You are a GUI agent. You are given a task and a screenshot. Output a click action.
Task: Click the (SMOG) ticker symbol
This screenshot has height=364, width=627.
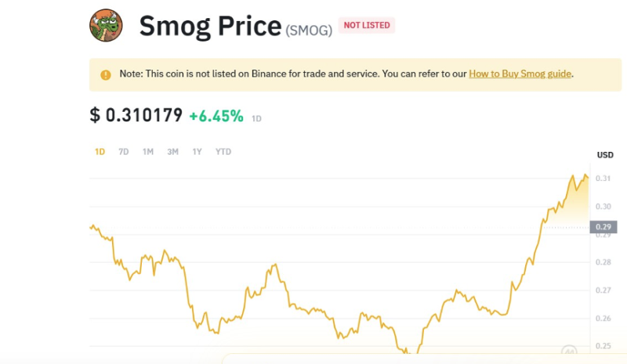tap(309, 30)
